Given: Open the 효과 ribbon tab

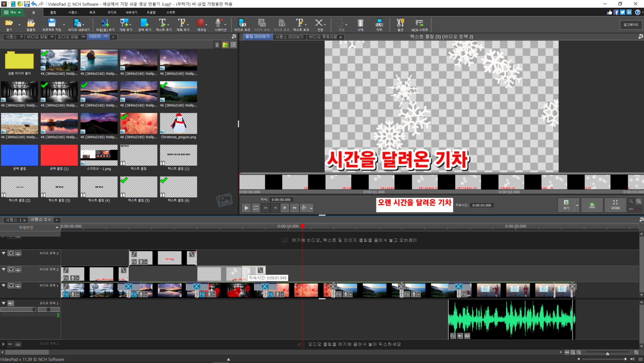Looking at the screenshot, I should coord(92,12).
